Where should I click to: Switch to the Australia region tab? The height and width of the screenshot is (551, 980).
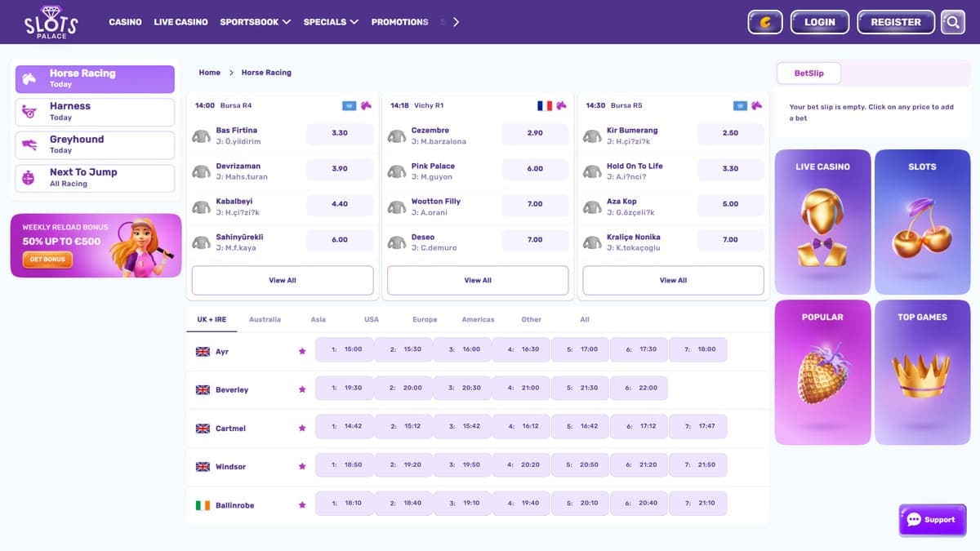click(x=265, y=319)
